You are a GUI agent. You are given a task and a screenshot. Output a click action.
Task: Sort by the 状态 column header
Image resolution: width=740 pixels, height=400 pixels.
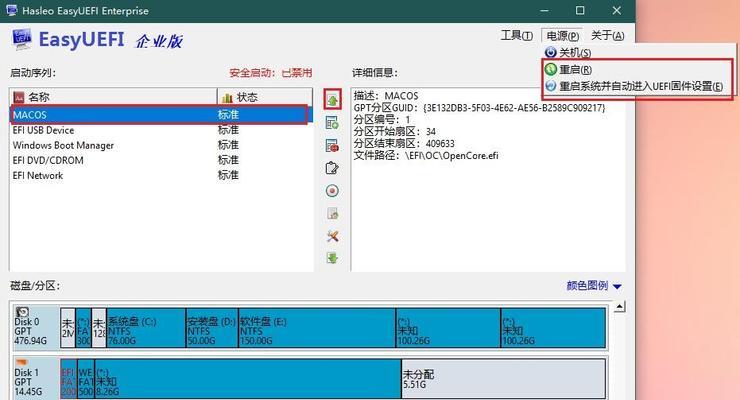(265, 97)
